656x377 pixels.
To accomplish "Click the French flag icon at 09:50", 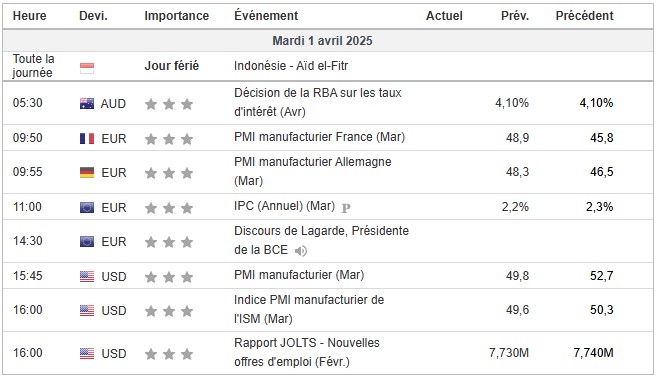I will (87, 138).
